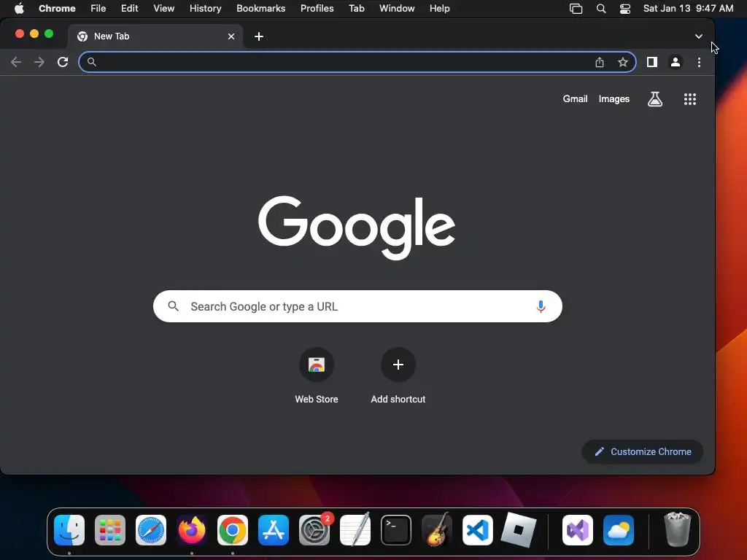
Task: Open the Window menu
Action: [397, 8]
